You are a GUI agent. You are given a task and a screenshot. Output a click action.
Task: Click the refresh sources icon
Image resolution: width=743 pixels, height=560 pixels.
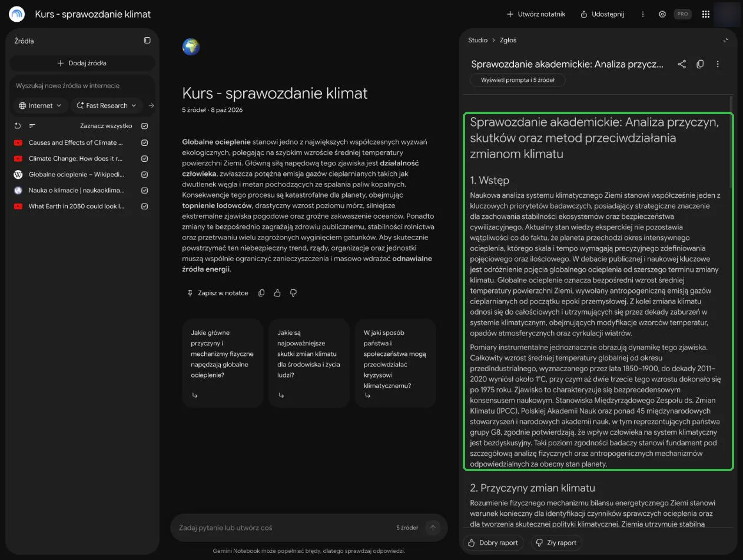pos(18,126)
